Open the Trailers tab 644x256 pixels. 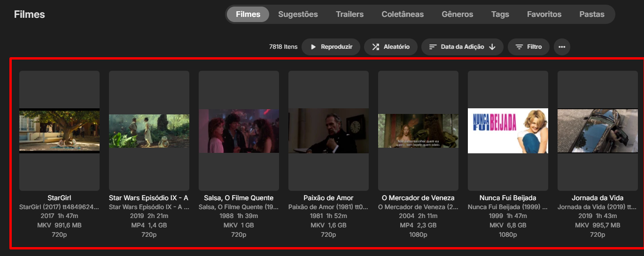coord(349,14)
